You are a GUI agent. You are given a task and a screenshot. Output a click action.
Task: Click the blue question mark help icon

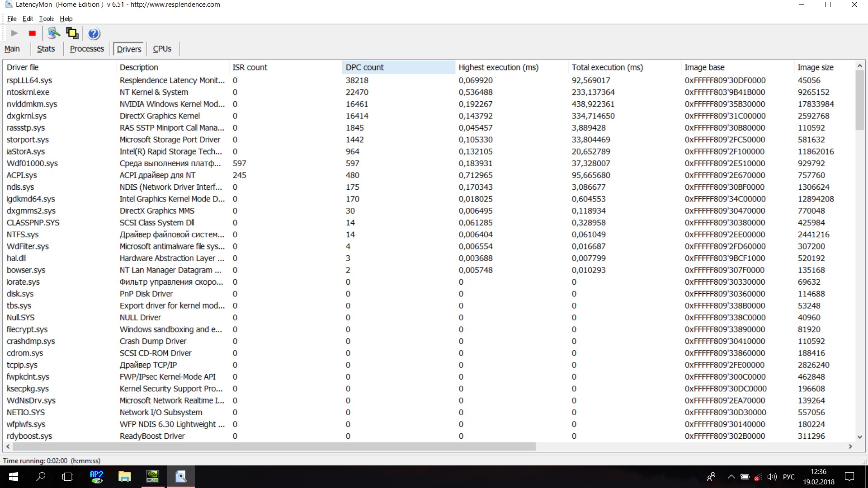94,33
